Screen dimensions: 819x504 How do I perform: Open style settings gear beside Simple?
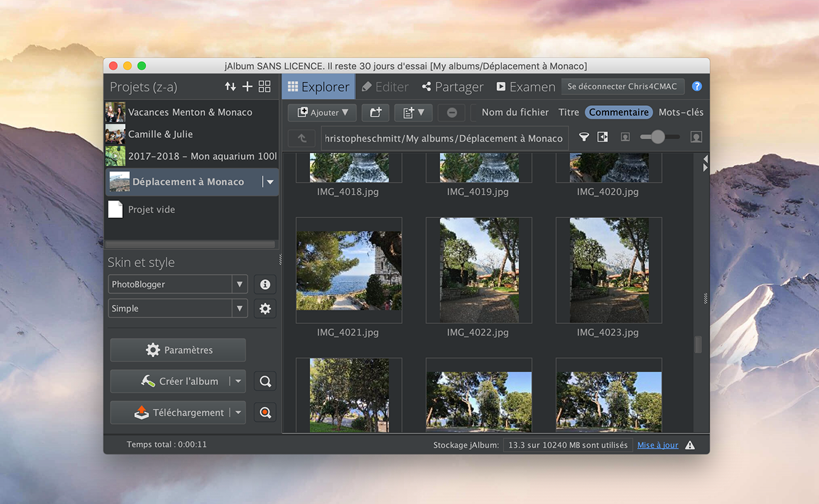click(x=265, y=309)
